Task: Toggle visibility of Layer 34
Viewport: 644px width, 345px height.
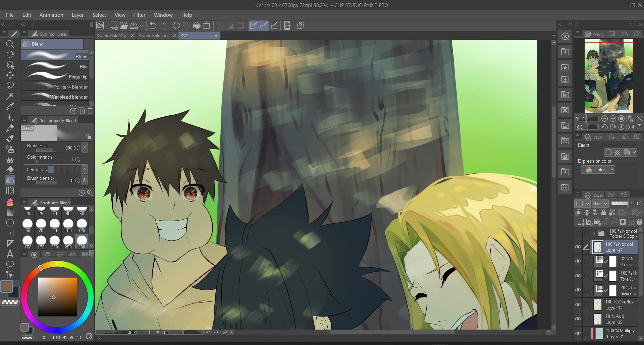Action: pos(578,304)
